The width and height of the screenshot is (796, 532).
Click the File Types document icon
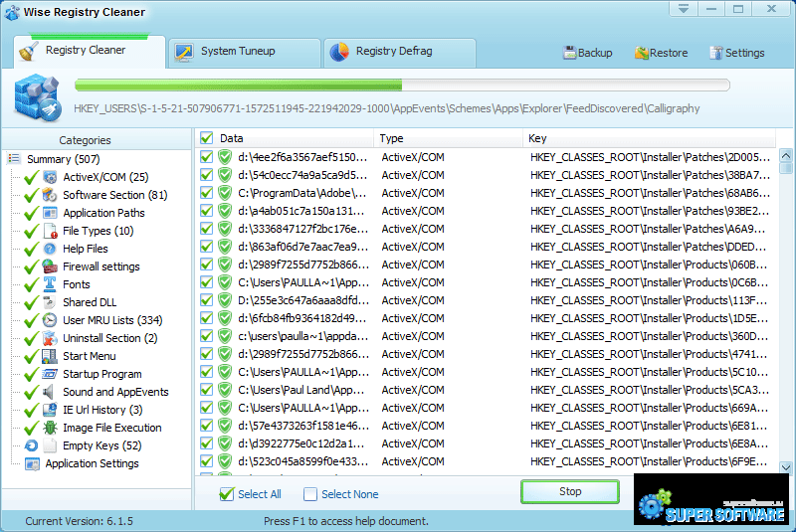point(50,231)
